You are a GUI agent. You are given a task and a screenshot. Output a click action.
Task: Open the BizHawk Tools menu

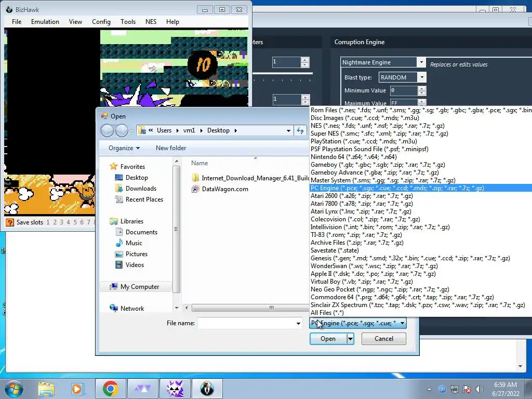[128, 22]
